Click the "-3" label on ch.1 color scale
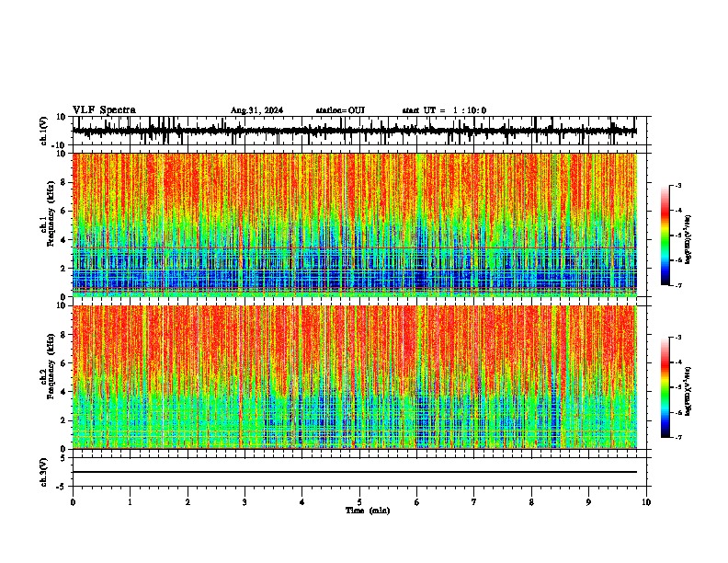This screenshot has width=728, height=563. [677, 185]
